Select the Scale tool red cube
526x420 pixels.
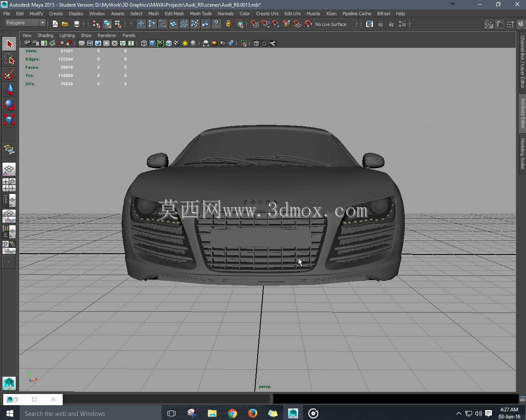click(9, 120)
